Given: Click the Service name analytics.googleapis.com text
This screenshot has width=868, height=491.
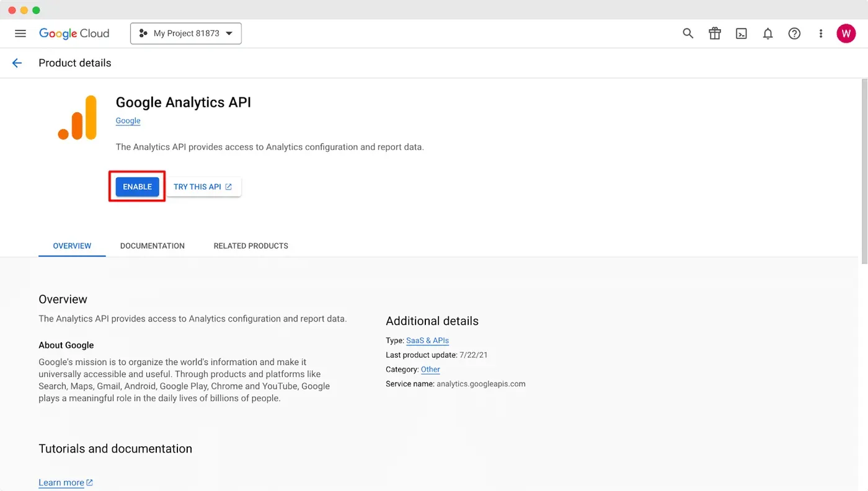Looking at the screenshot, I should (x=456, y=384).
